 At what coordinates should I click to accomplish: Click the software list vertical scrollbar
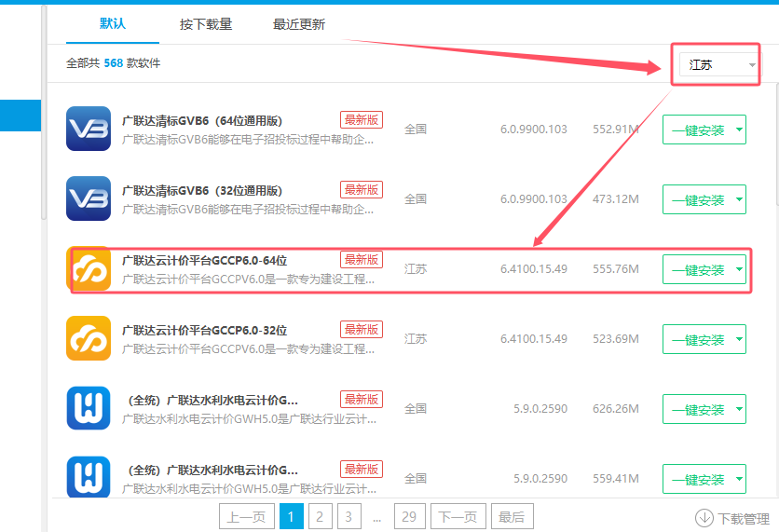point(776,144)
